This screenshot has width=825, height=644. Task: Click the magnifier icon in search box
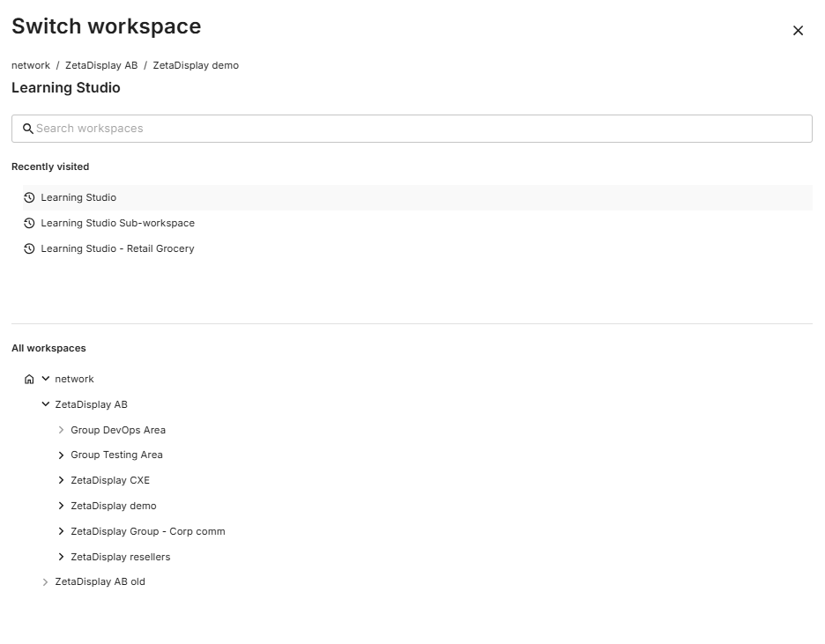point(28,129)
